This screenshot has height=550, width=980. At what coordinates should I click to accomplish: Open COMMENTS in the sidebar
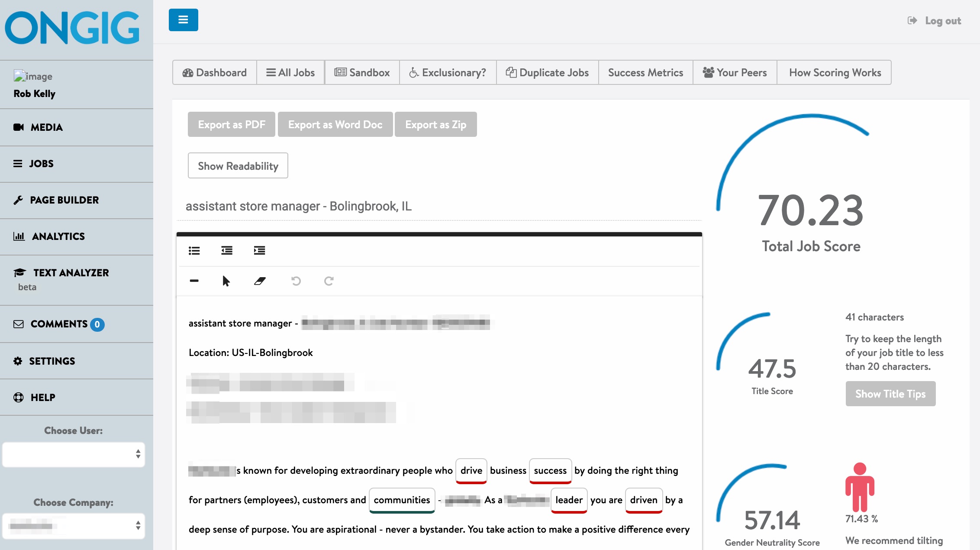click(77, 324)
